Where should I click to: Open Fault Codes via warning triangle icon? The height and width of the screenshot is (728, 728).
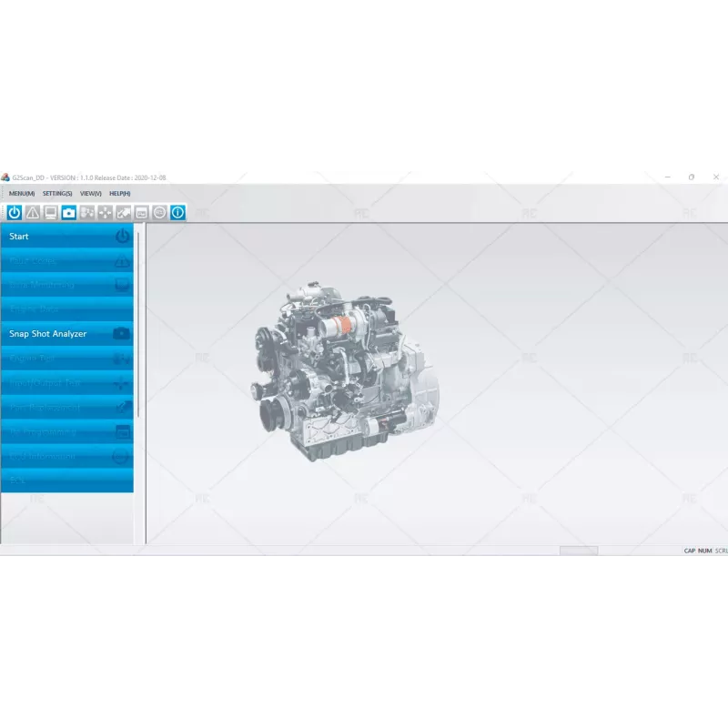click(32, 212)
